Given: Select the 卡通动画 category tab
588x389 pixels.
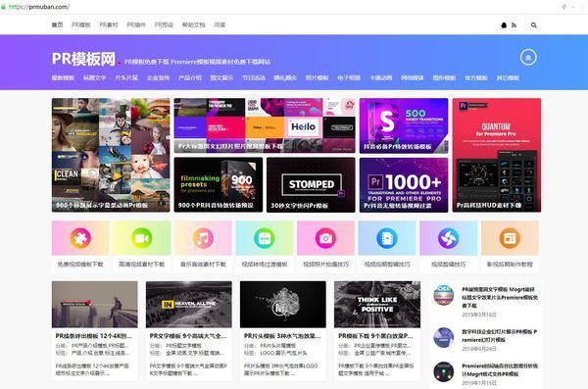Looking at the screenshot, I should (x=380, y=78).
